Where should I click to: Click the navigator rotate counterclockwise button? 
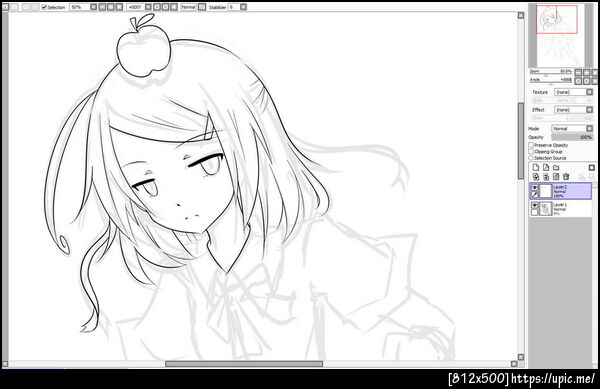(578, 81)
